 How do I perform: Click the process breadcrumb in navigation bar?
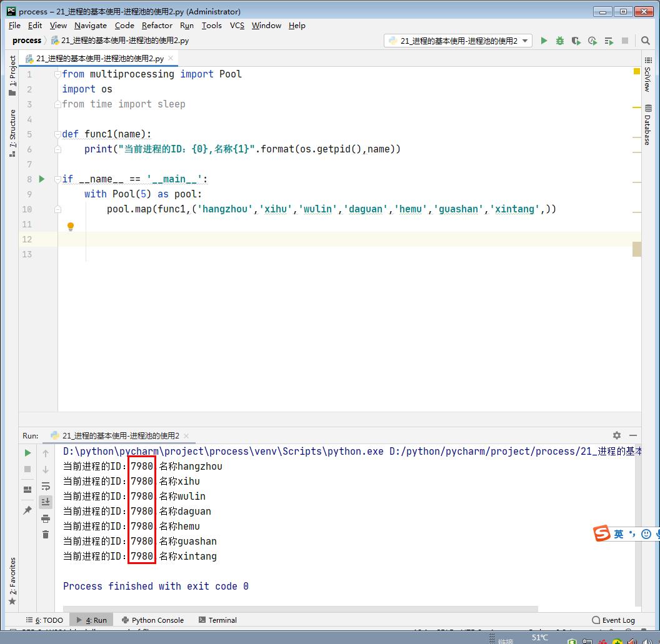[x=27, y=41]
